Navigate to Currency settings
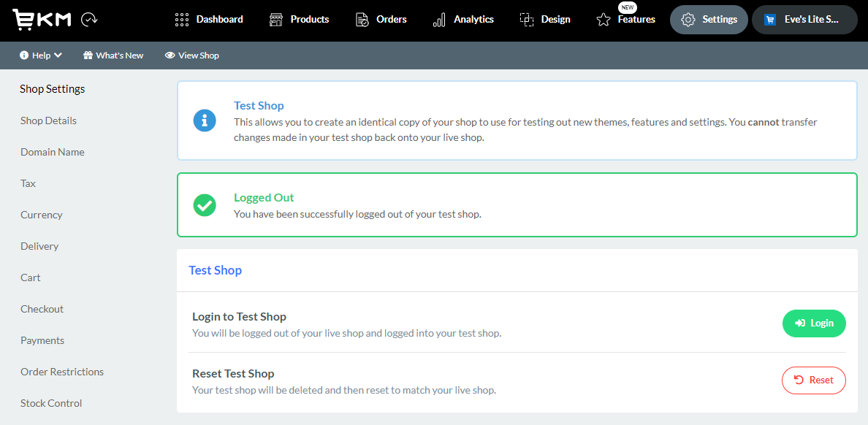This screenshot has width=868, height=425. point(42,215)
